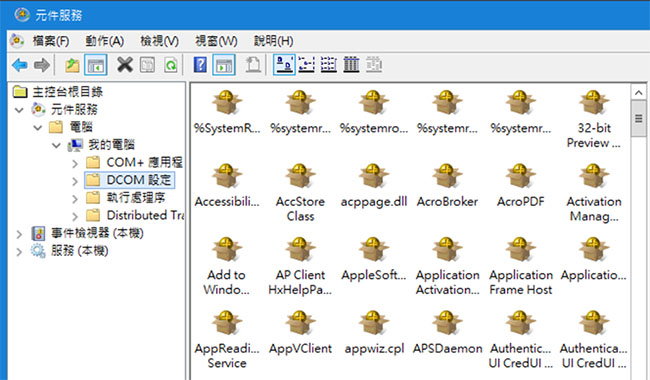
Task: Go back with the blue left arrow
Action: (x=19, y=65)
